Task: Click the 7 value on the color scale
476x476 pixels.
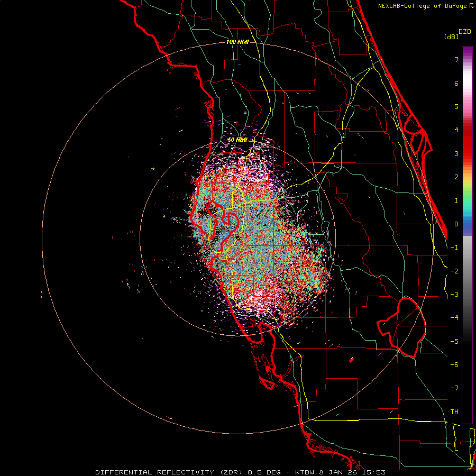Action: (x=456, y=59)
